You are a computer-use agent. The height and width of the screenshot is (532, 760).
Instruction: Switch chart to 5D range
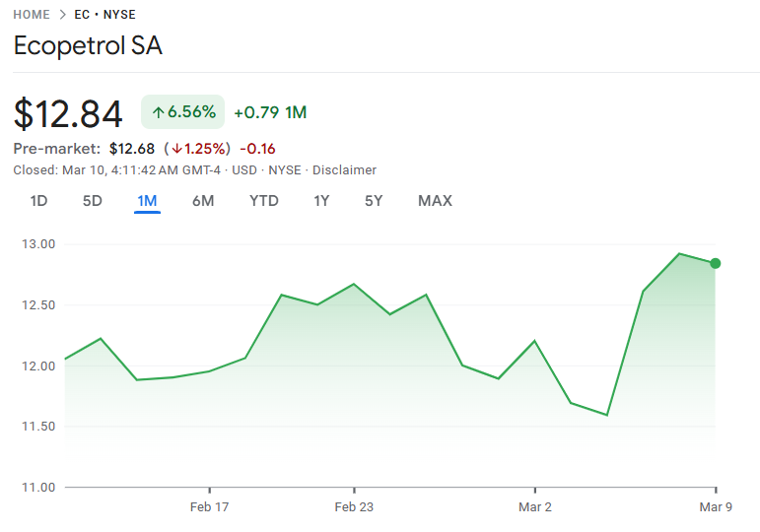tap(92, 201)
